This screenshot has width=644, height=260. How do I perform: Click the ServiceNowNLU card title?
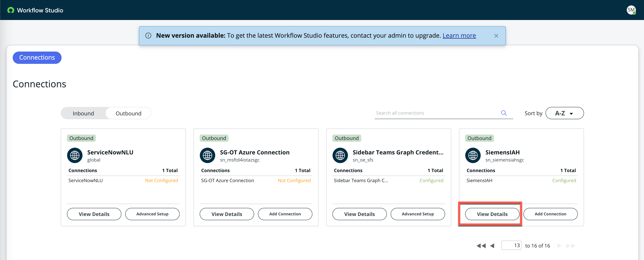110,152
